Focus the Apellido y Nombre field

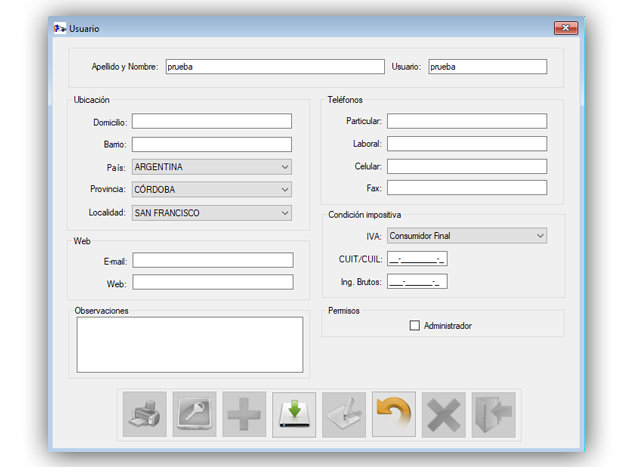pyautogui.click(x=275, y=67)
